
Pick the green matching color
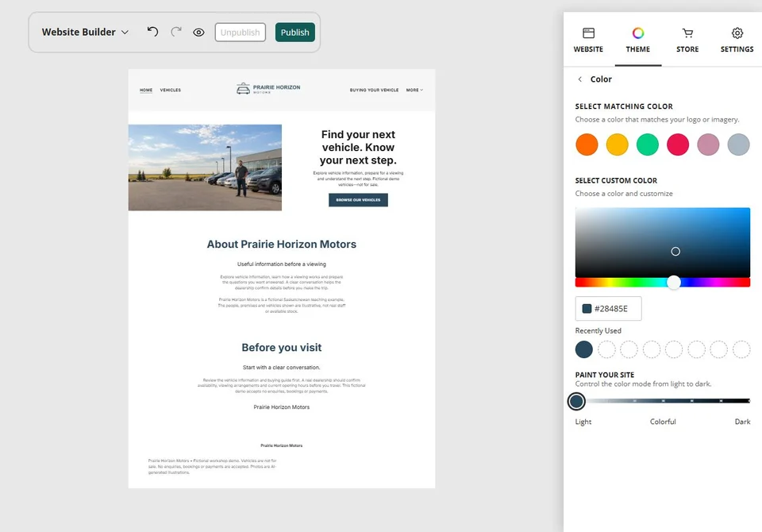pos(648,145)
